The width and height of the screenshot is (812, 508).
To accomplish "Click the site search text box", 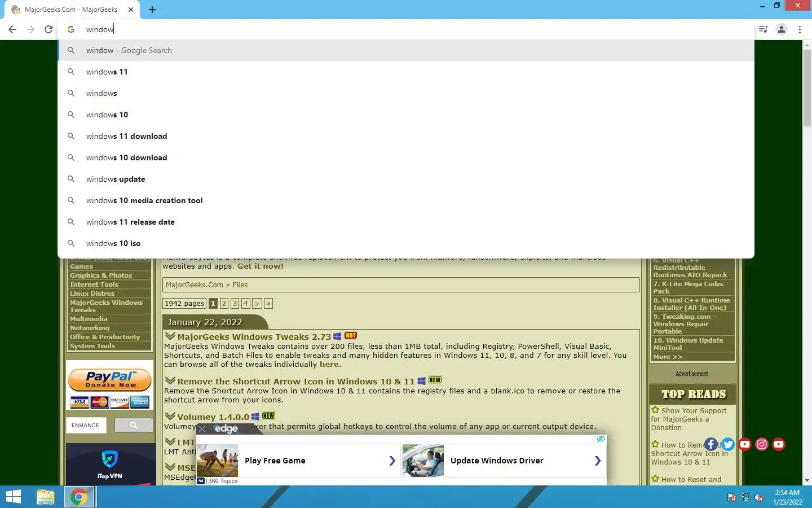I will pyautogui.click(x=86, y=425).
